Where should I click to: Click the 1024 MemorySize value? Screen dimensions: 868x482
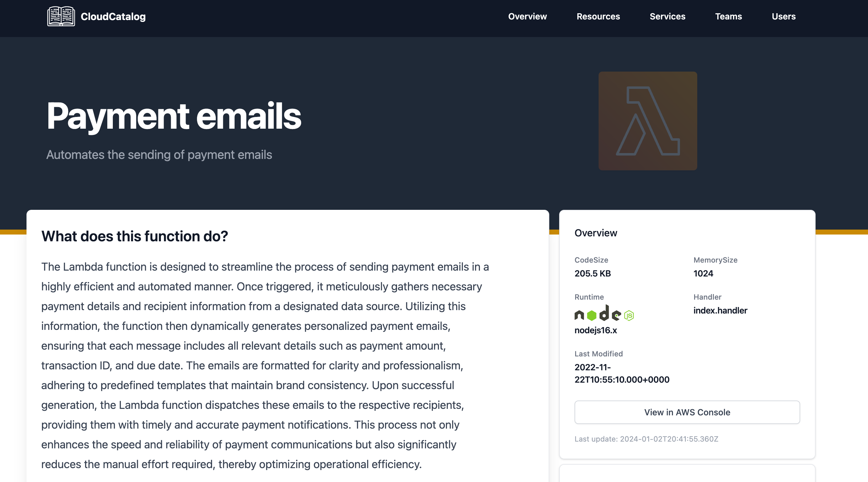click(x=703, y=273)
